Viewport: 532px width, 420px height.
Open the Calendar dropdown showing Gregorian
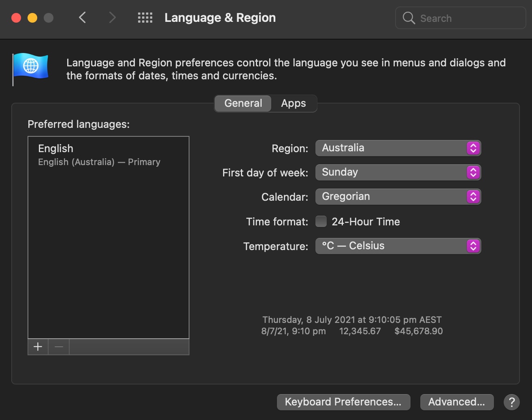click(398, 197)
